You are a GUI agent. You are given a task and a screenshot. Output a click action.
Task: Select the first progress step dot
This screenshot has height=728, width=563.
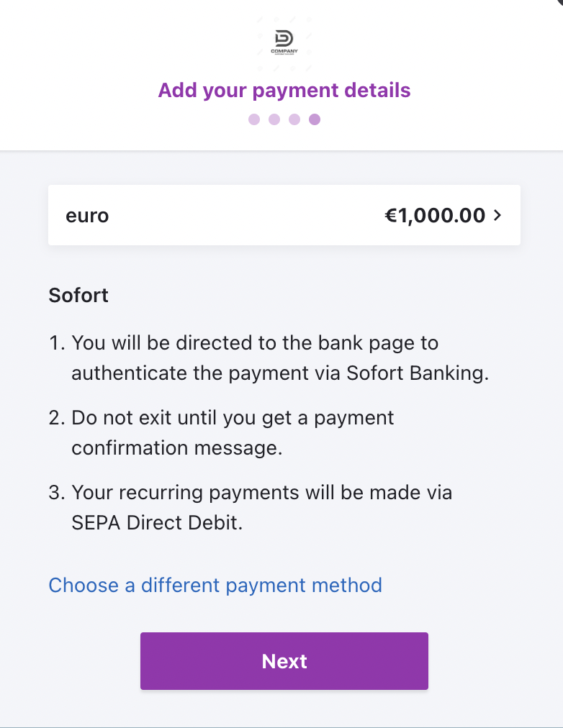click(x=254, y=119)
